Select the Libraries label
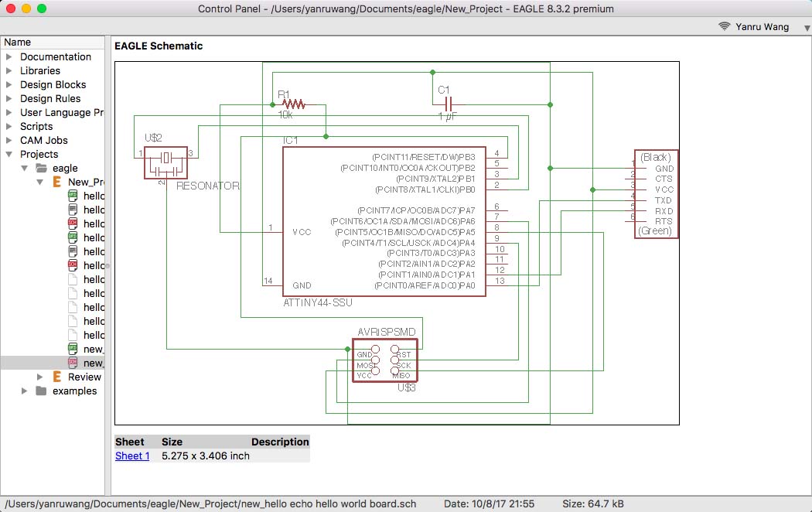This screenshot has width=812, height=512. click(x=40, y=71)
